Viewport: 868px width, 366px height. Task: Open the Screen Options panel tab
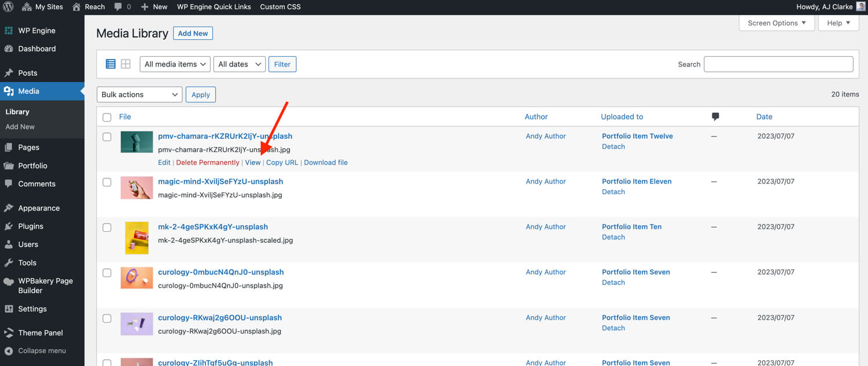[x=777, y=23]
